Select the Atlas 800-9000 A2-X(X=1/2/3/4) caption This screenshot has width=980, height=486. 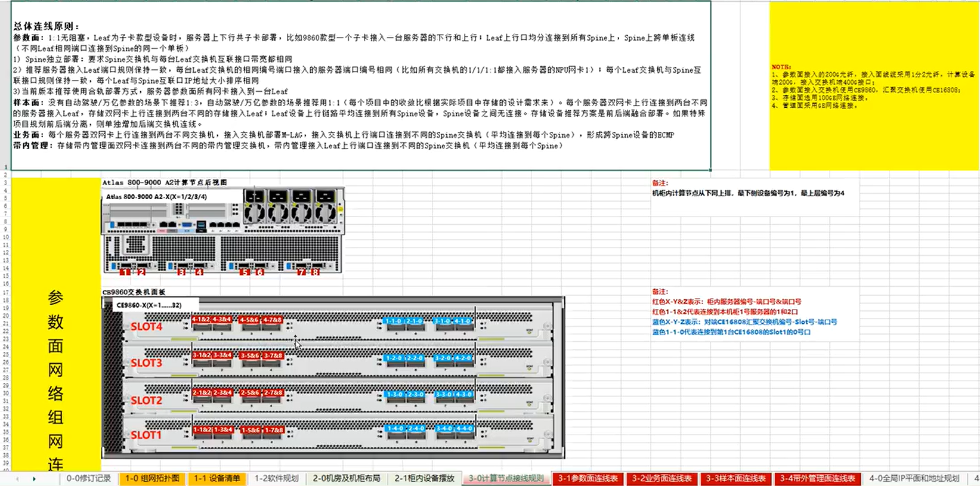tap(156, 196)
